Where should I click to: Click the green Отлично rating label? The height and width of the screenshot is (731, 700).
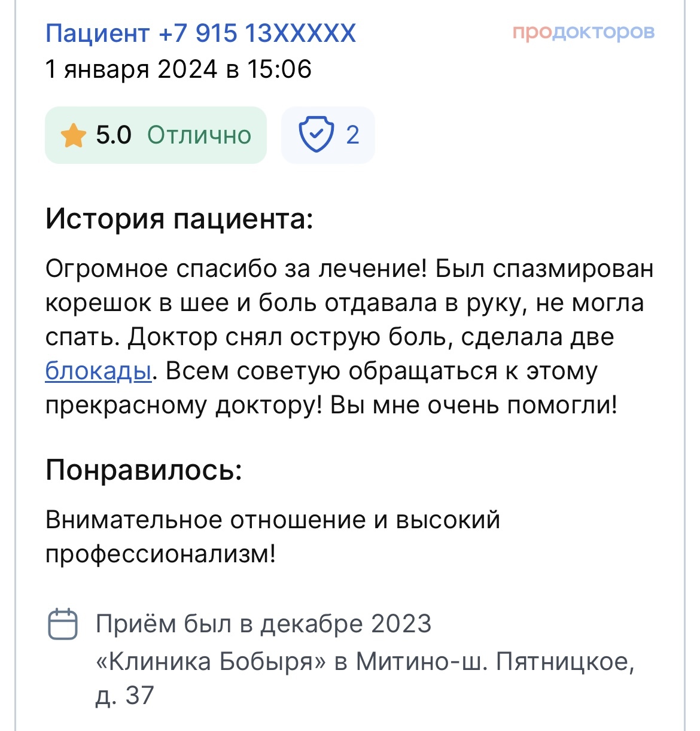coord(199,135)
